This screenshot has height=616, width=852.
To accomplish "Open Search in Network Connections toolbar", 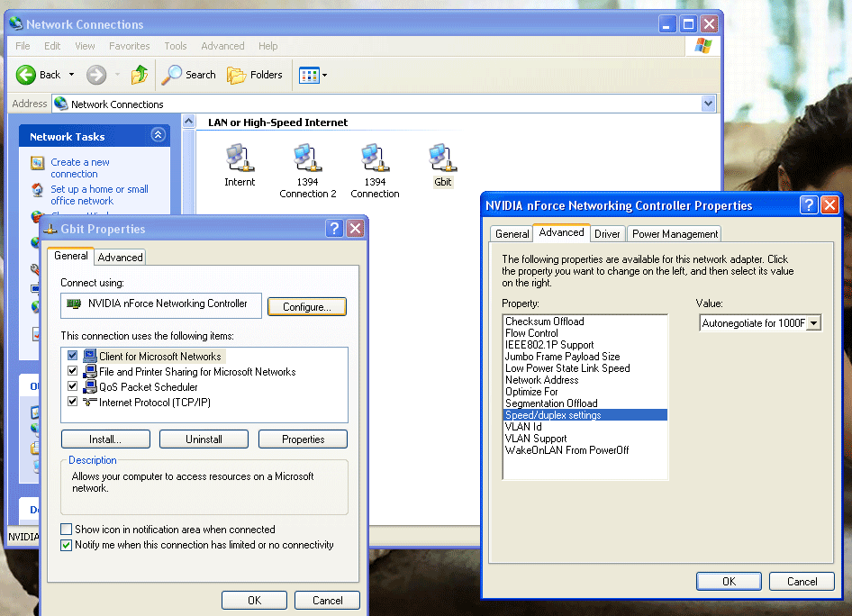I will [188, 75].
